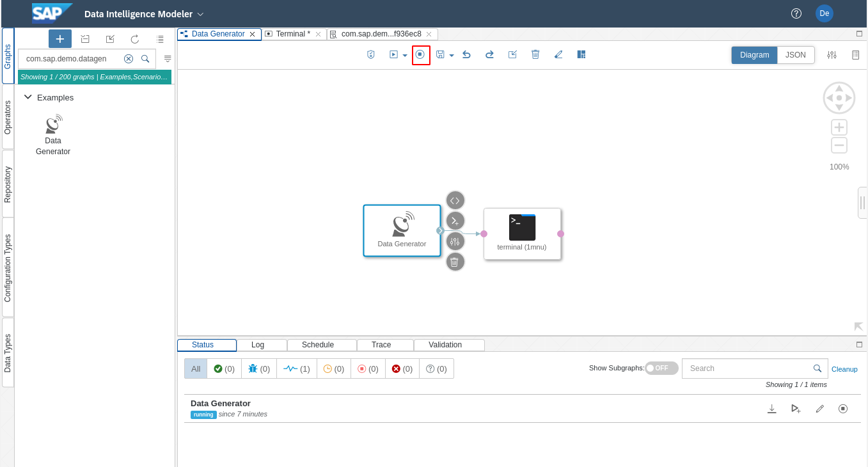Image resolution: width=868 pixels, height=467 pixels.
Task: Save the graph using floppy icon
Action: click(x=440, y=55)
